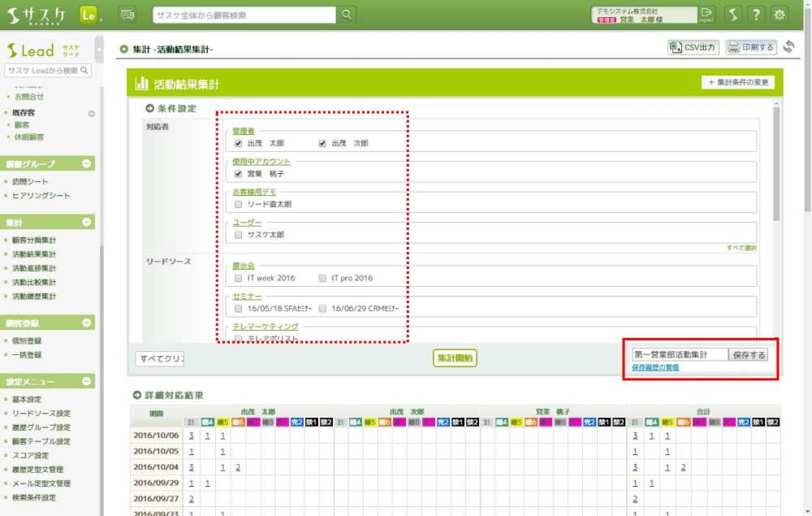Uncheck the 営業 桃子 checkbox
The width and height of the screenshot is (812, 516).
click(239, 173)
